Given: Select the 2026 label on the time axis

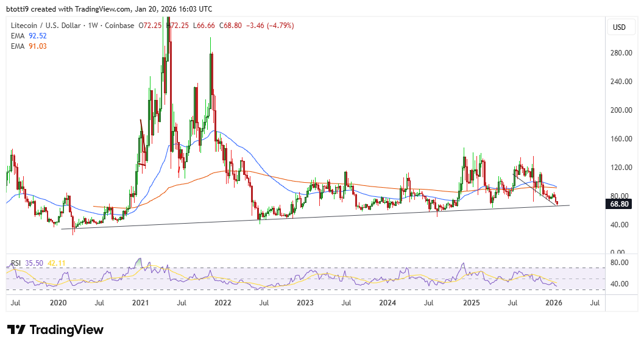Looking at the screenshot, I should click(553, 302).
